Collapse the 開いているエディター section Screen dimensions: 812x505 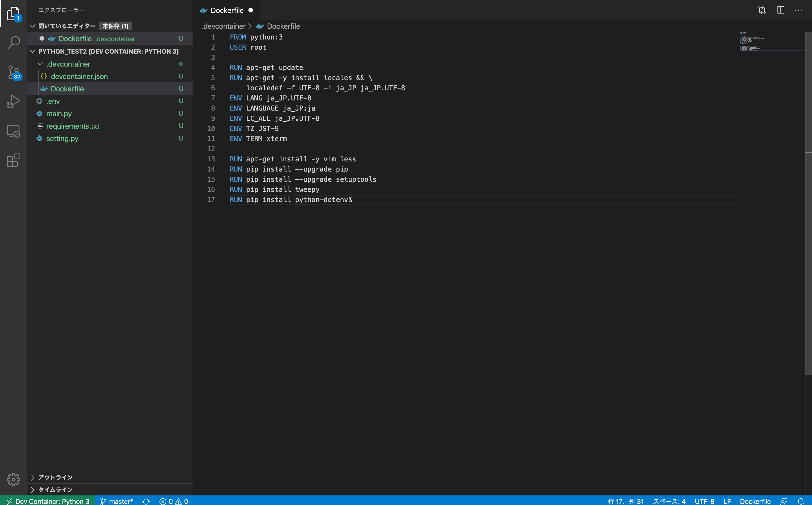pos(32,26)
